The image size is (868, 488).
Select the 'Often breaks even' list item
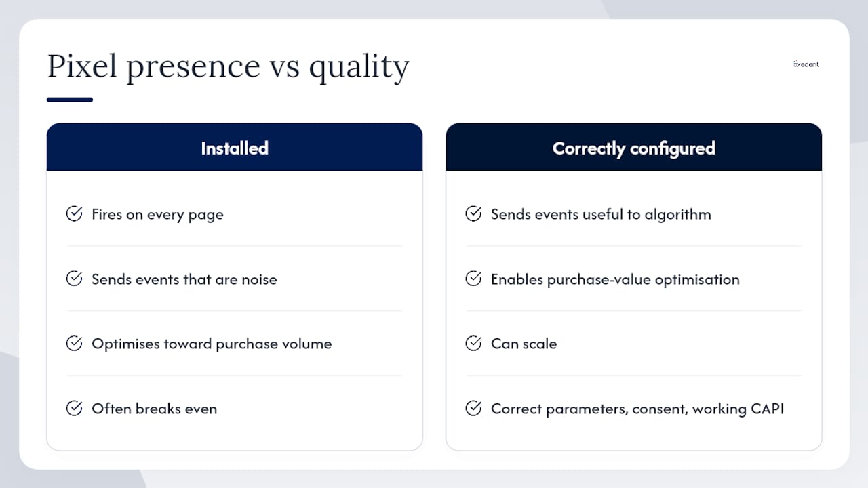point(155,409)
